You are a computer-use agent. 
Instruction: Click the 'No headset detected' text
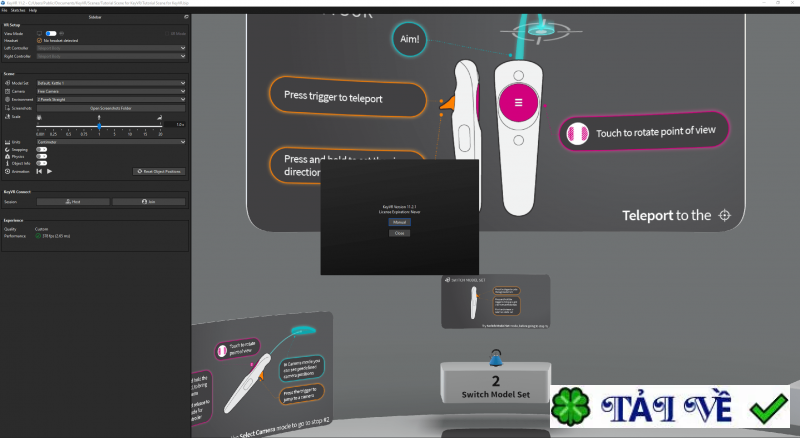(x=61, y=40)
